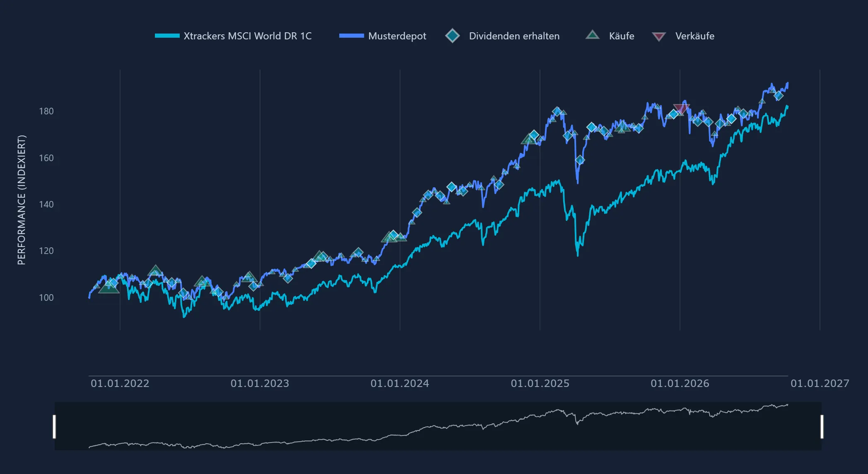Image resolution: width=868 pixels, height=474 pixels.
Task: Click the 01.01.2022 axis label
Action: point(120,384)
